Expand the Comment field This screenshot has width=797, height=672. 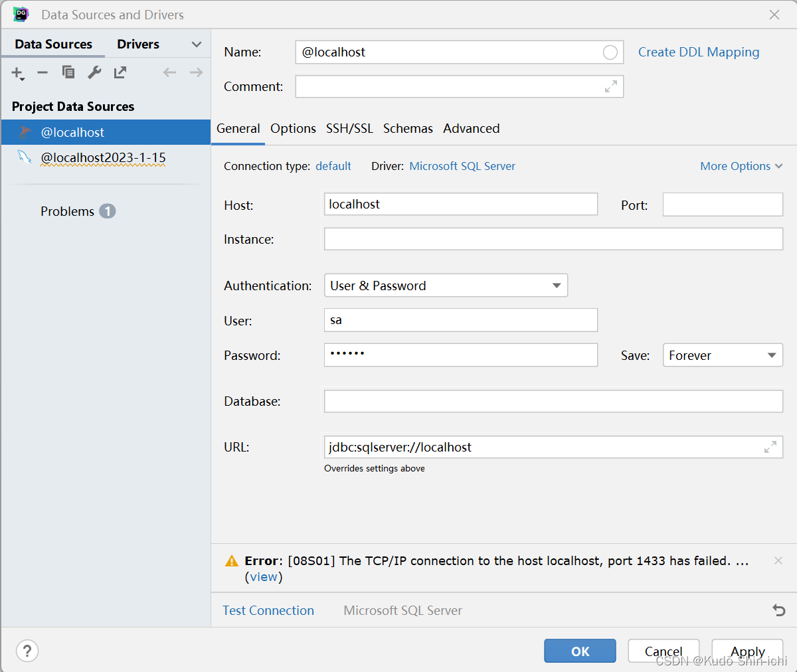611,86
